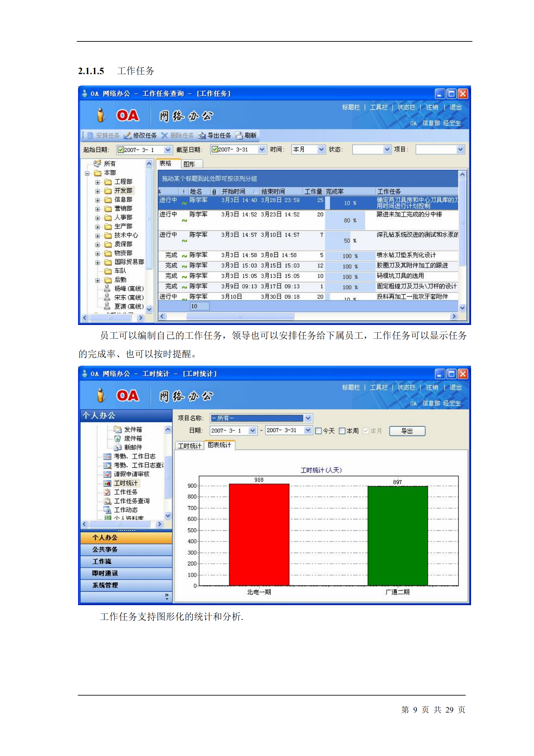The width and height of the screenshot is (534, 756).
Task: Open 考勤、工作日志 calendar icon
Action: pyautogui.click(x=107, y=457)
